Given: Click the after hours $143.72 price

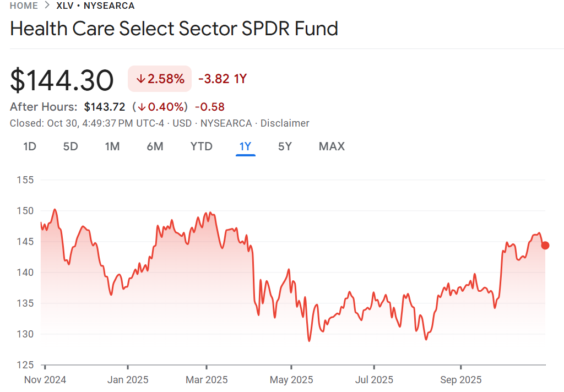Looking at the screenshot, I should point(105,107).
